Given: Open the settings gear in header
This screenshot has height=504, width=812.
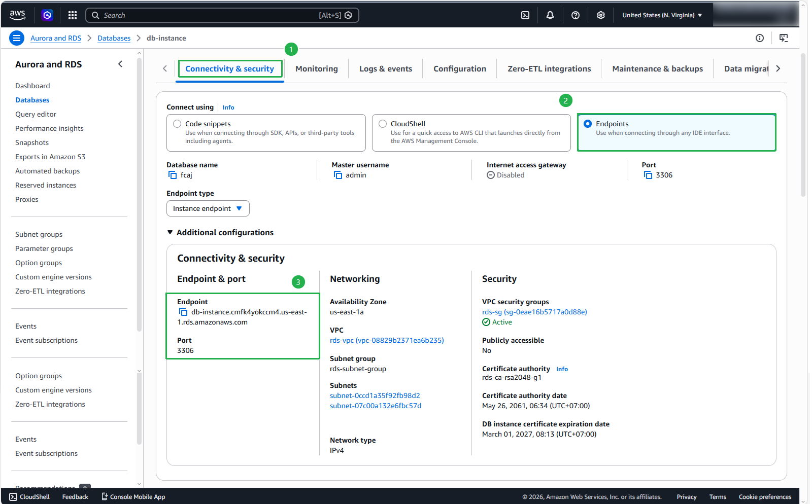Looking at the screenshot, I should click(x=601, y=15).
